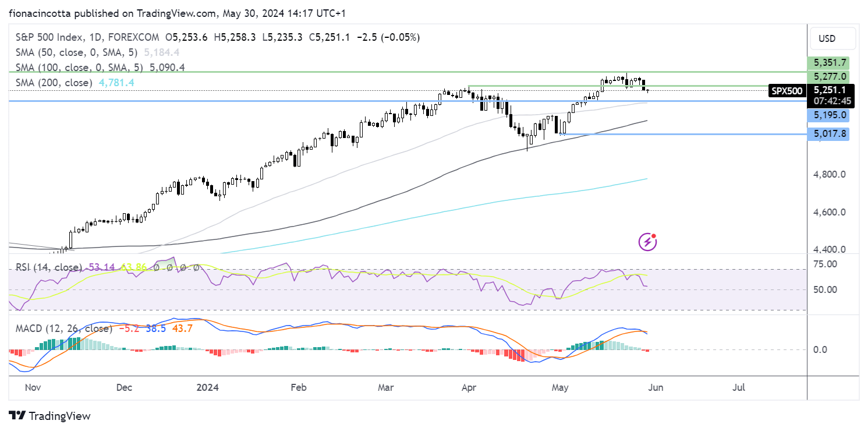Click the 4,400.0 price axis label

[830, 249]
